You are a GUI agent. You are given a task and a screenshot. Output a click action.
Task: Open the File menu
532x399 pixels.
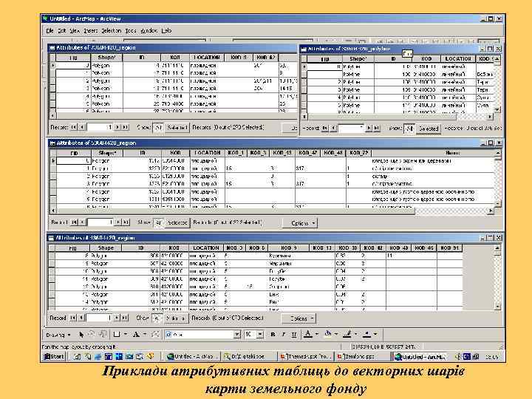tap(50, 30)
